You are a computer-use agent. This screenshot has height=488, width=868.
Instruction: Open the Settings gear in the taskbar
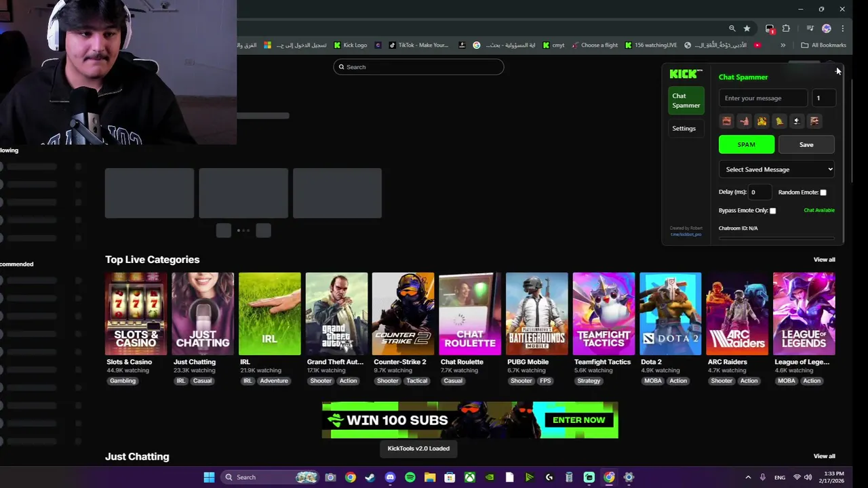coord(629,477)
